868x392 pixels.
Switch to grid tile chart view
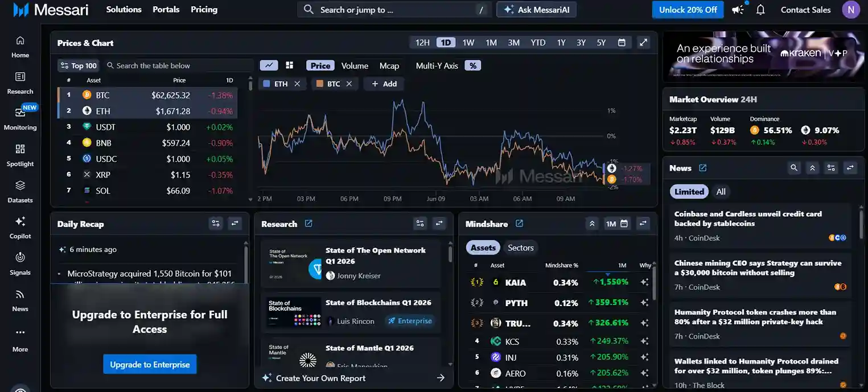click(x=289, y=65)
